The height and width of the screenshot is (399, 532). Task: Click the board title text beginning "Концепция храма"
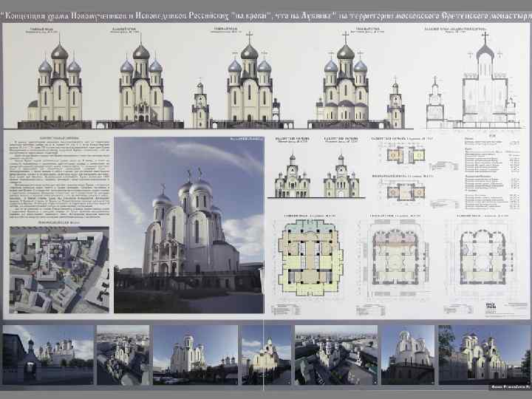(266, 16)
